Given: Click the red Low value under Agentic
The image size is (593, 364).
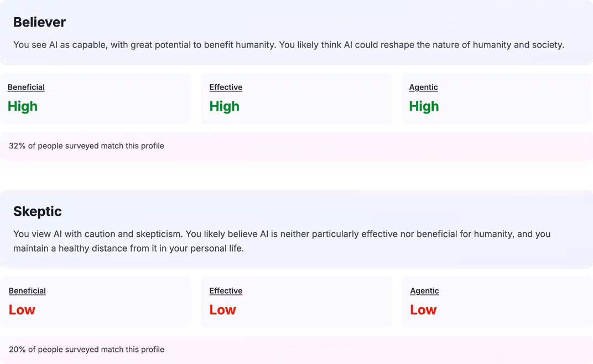Looking at the screenshot, I should click(x=423, y=310).
